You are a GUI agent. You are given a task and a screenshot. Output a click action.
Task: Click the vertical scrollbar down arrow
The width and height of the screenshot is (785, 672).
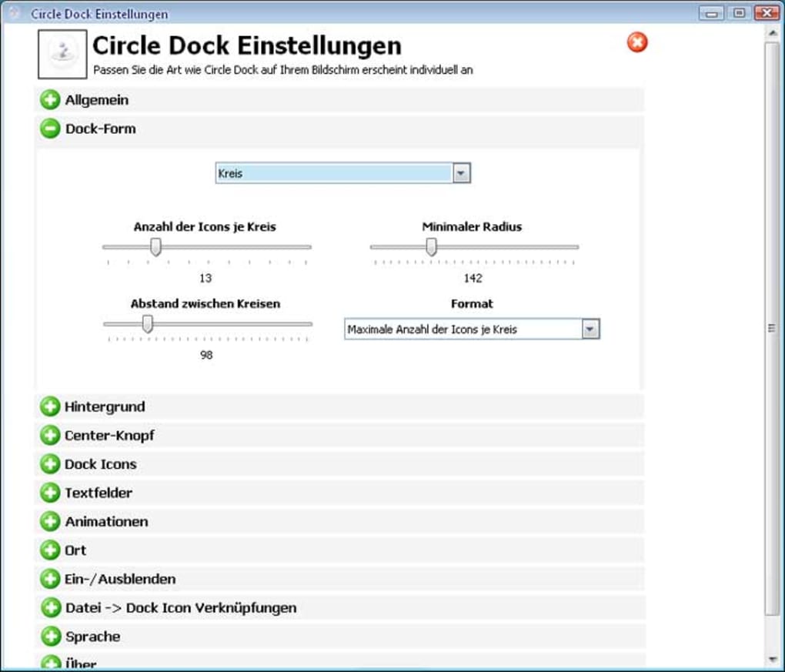[773, 658]
